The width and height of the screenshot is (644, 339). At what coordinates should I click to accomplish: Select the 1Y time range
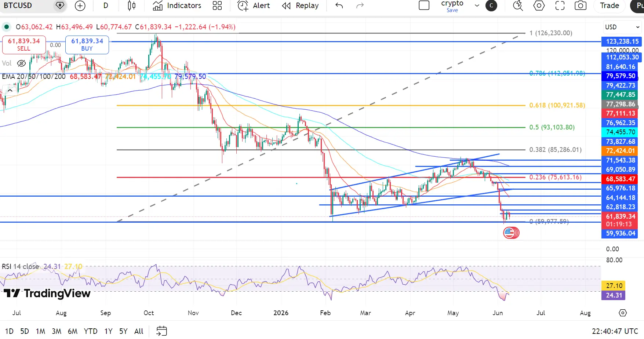point(108,331)
